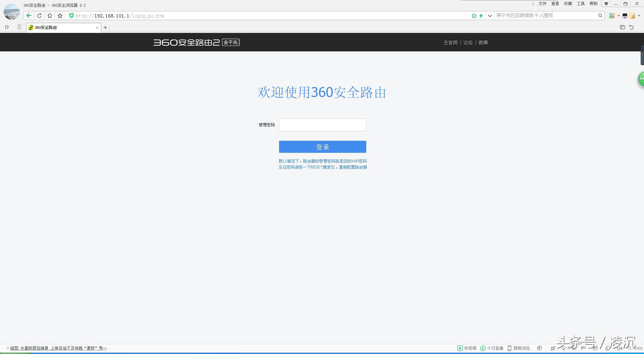Expand the address bar history dropdown
Screen dimensions: 644x354
[490, 16]
